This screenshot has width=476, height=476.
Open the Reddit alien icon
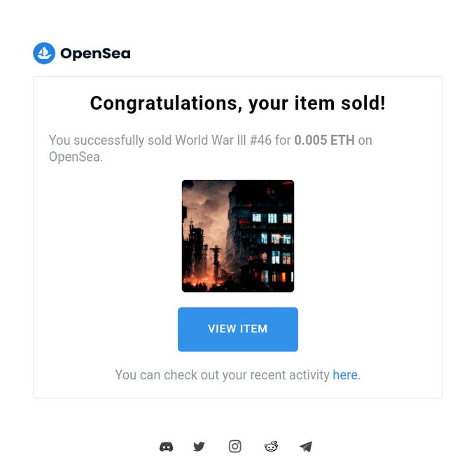271,447
